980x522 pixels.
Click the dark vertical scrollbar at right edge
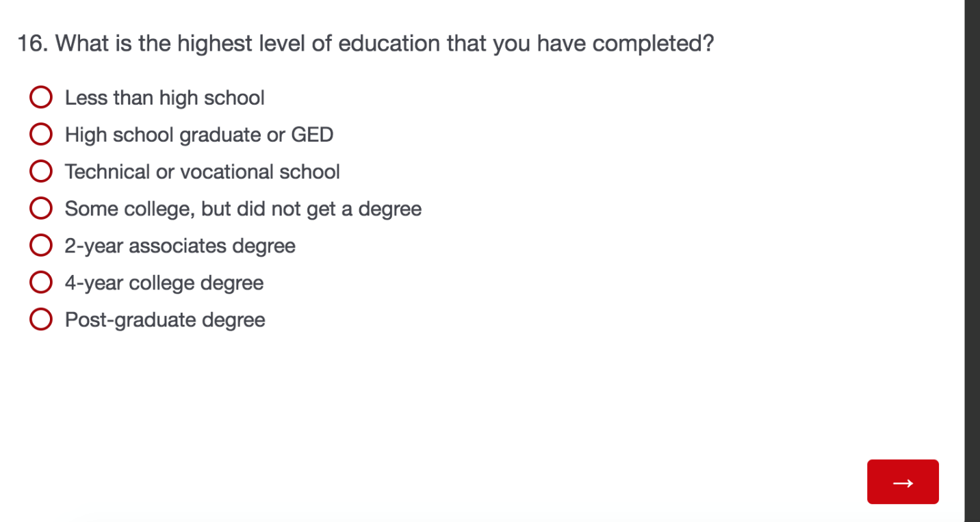coord(972,260)
